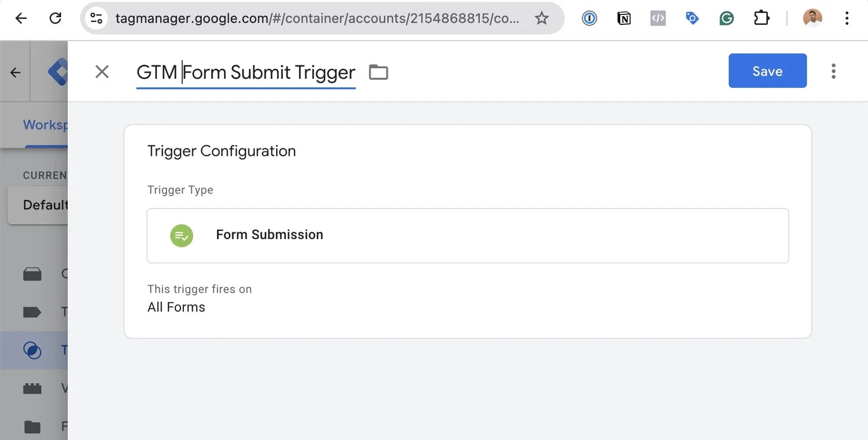Edit the trigger name field
This screenshot has height=440, width=868.
tap(245, 72)
